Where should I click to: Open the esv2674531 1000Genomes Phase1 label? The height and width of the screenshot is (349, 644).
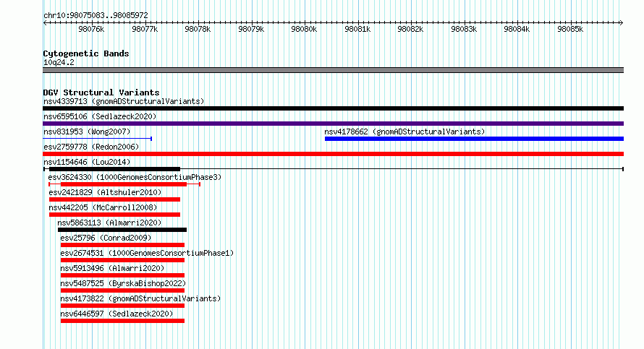pyautogui.click(x=147, y=253)
